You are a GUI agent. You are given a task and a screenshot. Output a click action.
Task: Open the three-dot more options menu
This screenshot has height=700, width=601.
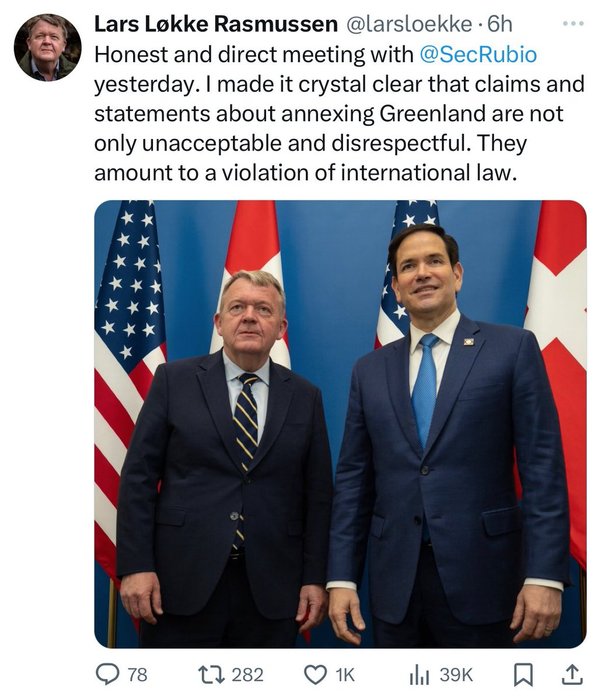570,22
